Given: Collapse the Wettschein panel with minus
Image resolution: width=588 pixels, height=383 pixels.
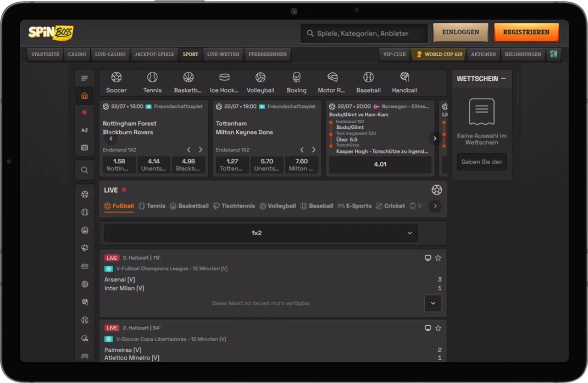Looking at the screenshot, I should [503, 78].
